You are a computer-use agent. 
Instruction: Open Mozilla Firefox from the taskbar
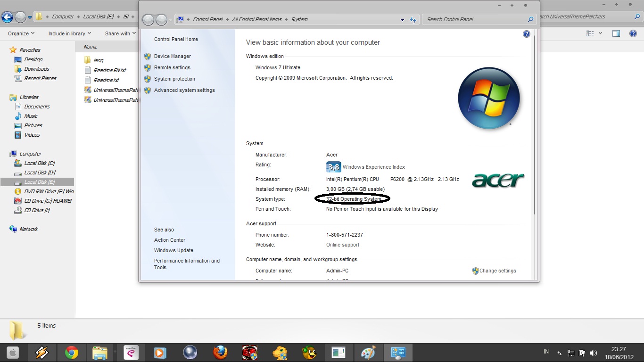220,352
